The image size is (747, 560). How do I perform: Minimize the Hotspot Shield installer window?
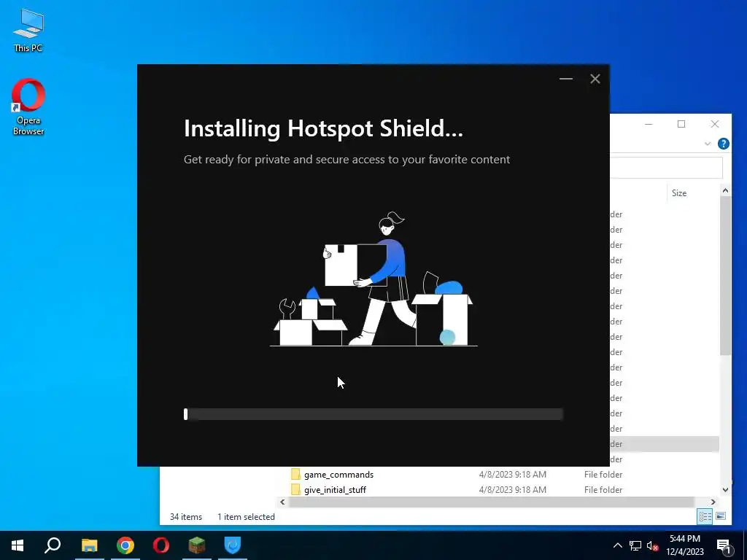[565, 79]
